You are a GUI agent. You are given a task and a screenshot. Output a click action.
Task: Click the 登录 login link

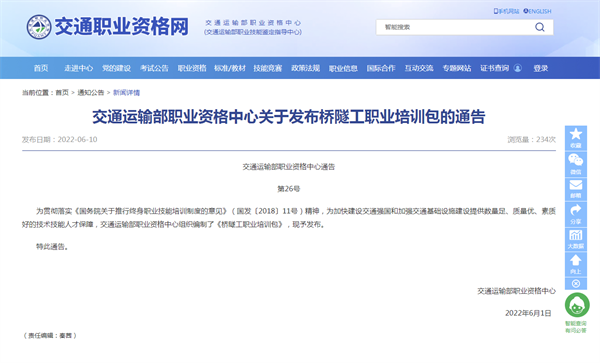pos(541,68)
